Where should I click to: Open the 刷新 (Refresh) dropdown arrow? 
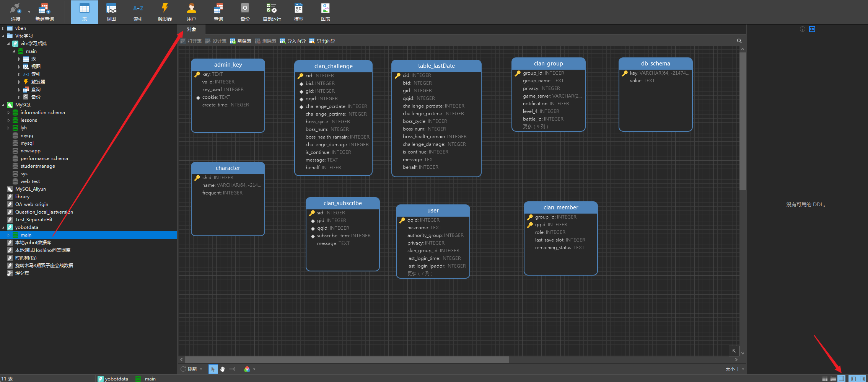pyautogui.click(x=201, y=369)
